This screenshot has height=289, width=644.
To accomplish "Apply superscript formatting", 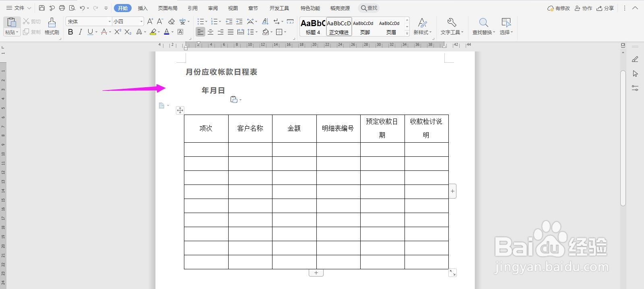I will tap(118, 32).
